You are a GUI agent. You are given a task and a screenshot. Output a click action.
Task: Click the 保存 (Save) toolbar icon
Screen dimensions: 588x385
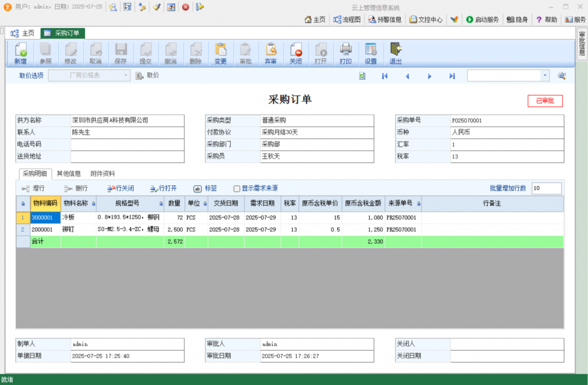(121, 53)
